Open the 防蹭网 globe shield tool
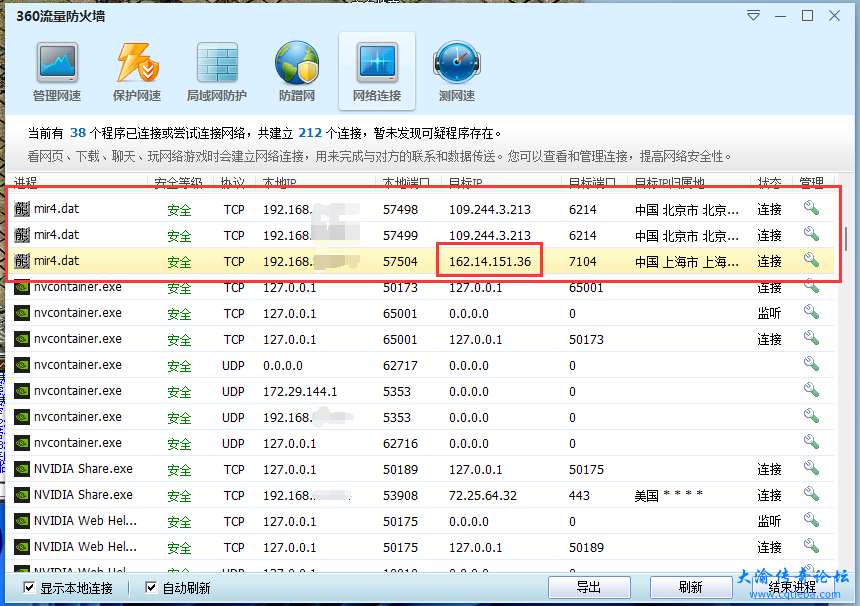Image resolution: width=860 pixels, height=606 pixels. pyautogui.click(x=297, y=71)
